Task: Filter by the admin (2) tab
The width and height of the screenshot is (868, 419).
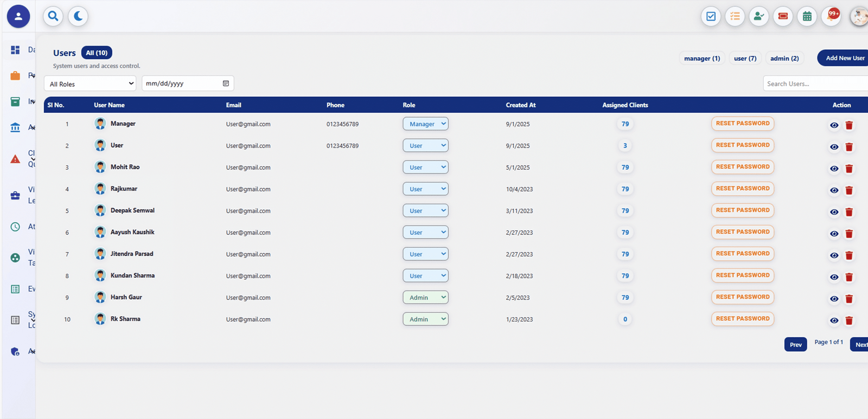Action: (784, 59)
